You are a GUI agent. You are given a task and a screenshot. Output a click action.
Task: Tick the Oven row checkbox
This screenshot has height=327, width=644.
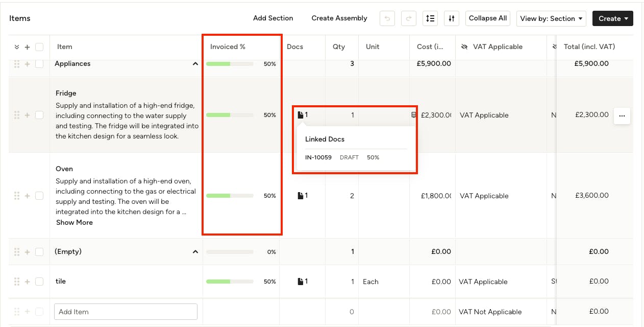click(x=39, y=196)
